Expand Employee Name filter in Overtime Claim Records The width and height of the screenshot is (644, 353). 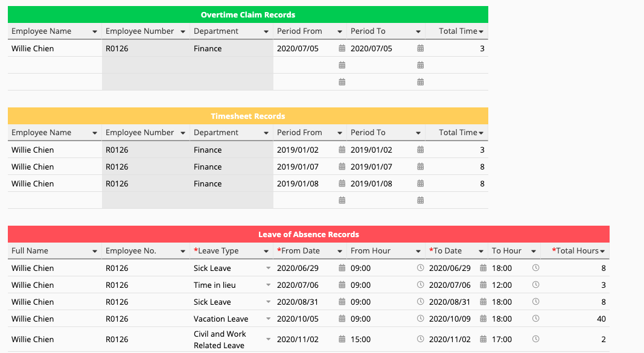coord(95,31)
